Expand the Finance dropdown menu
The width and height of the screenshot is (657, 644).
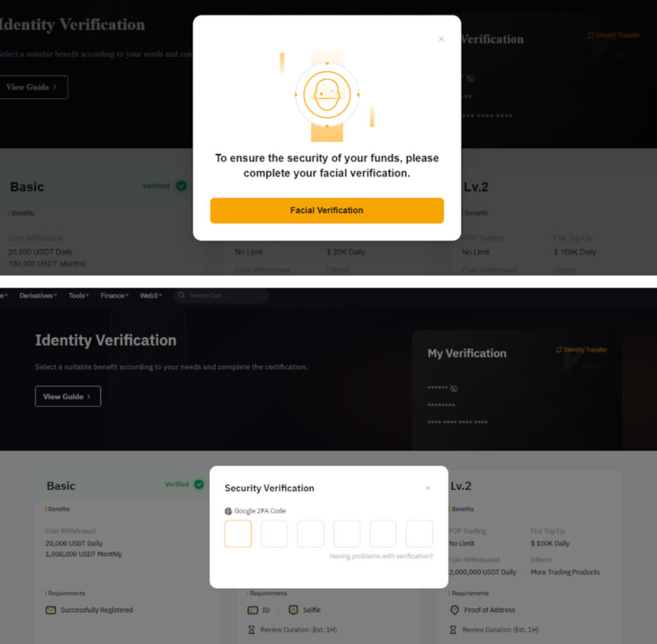tap(114, 295)
